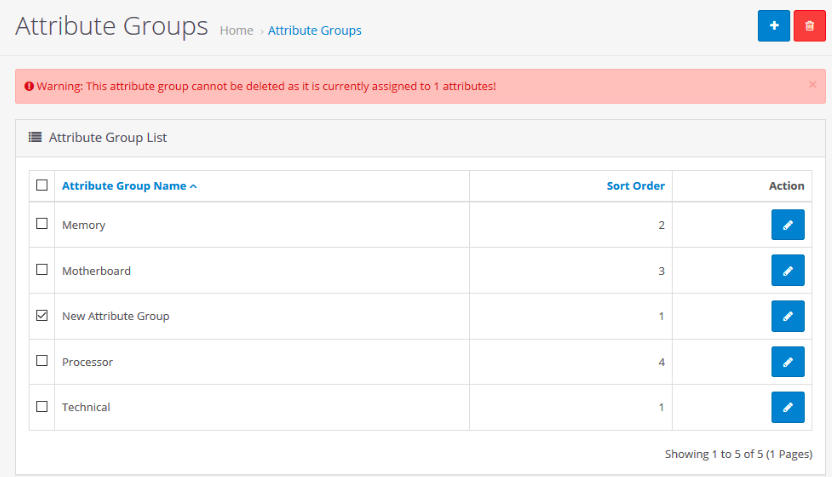Edit the Memory attribute group
Image resolution: width=832 pixels, height=477 pixels.
pyautogui.click(x=787, y=224)
